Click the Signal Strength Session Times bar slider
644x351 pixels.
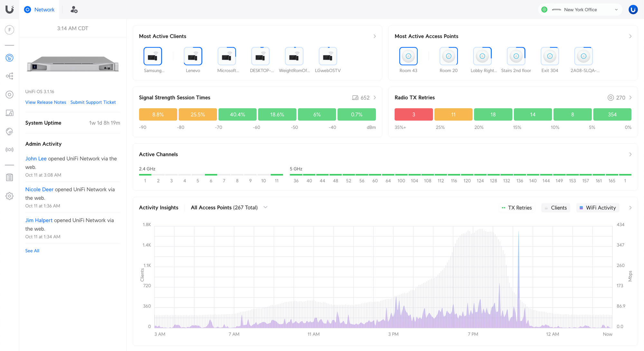point(257,114)
